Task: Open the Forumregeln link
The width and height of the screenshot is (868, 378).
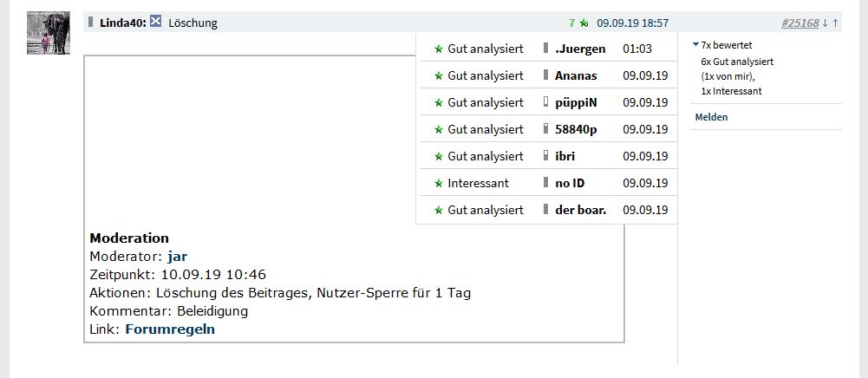Action: click(170, 329)
